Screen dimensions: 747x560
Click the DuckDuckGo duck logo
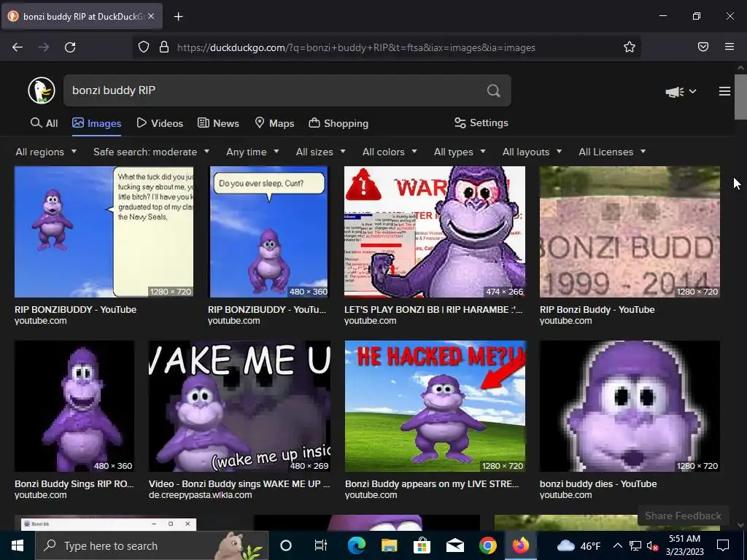coord(42,90)
